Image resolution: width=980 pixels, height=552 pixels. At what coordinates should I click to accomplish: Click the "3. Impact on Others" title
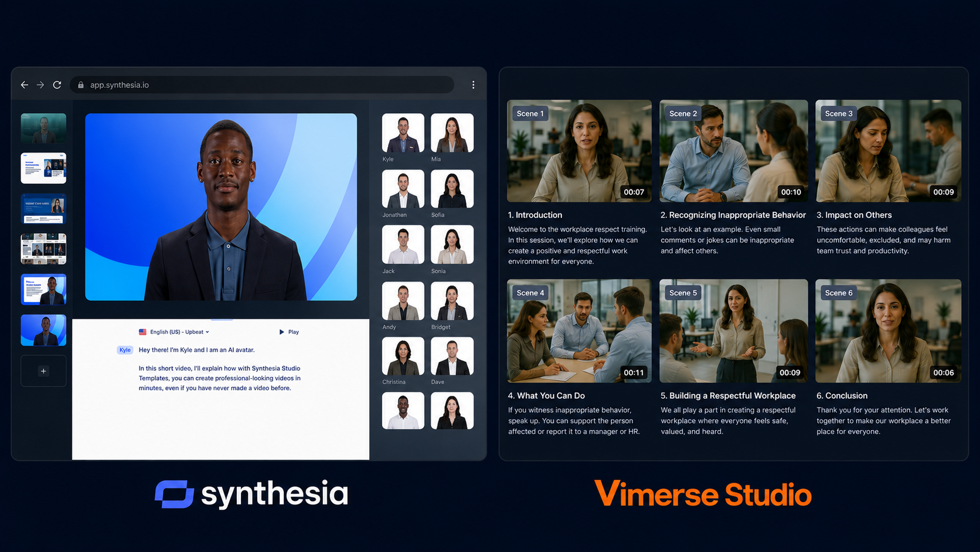[x=854, y=215]
